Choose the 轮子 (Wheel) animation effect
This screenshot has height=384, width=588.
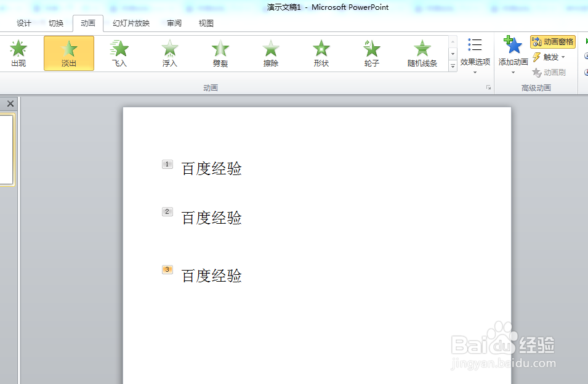(371, 52)
